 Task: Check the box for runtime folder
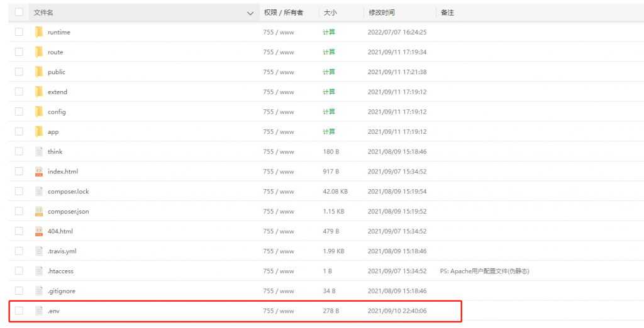click(x=19, y=31)
